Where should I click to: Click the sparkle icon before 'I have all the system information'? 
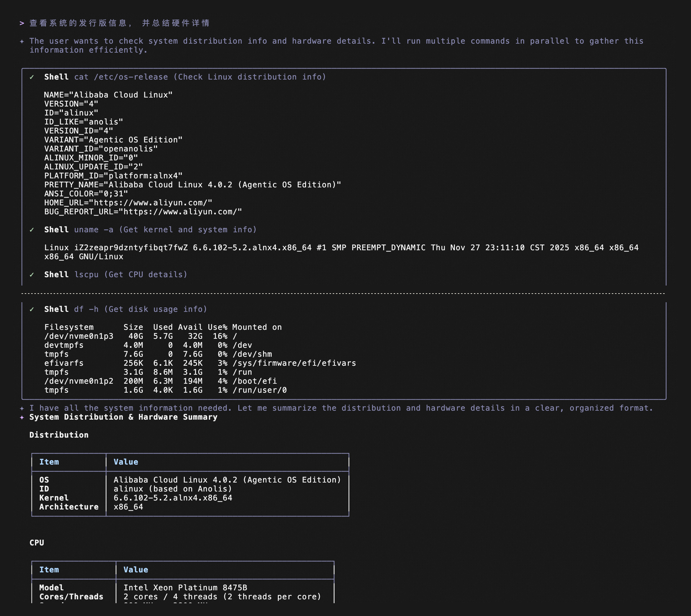coord(22,408)
